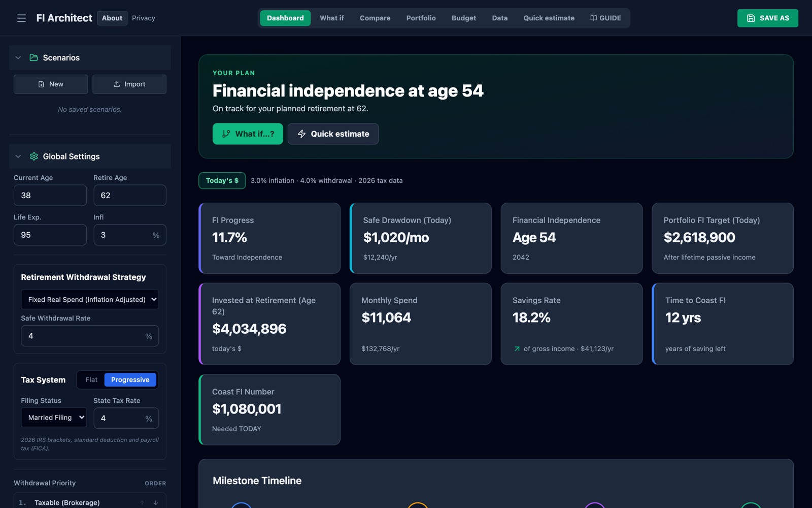The image size is (812, 508).
Task: Click the Retire Age input field
Action: [x=130, y=196]
